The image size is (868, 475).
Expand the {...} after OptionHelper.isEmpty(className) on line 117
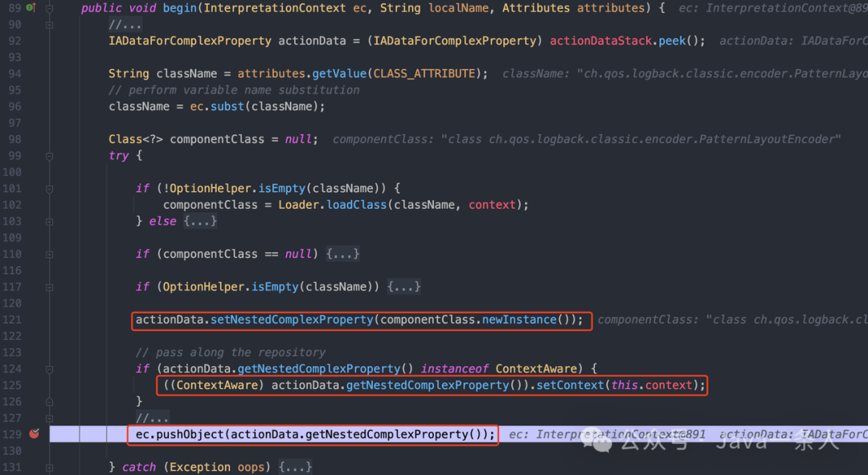coord(404,287)
